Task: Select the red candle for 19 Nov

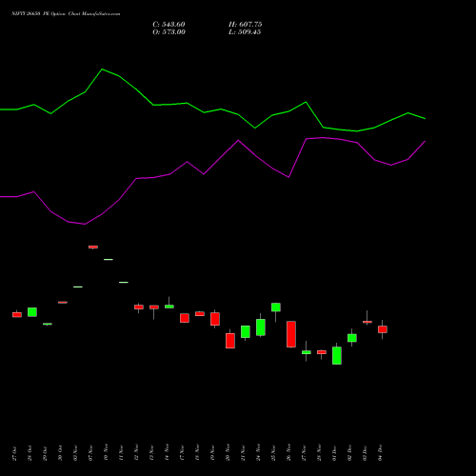Action: (x=215, y=319)
